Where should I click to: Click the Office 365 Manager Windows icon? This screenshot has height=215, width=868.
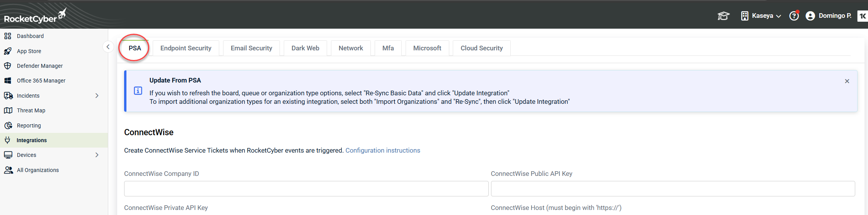point(8,81)
